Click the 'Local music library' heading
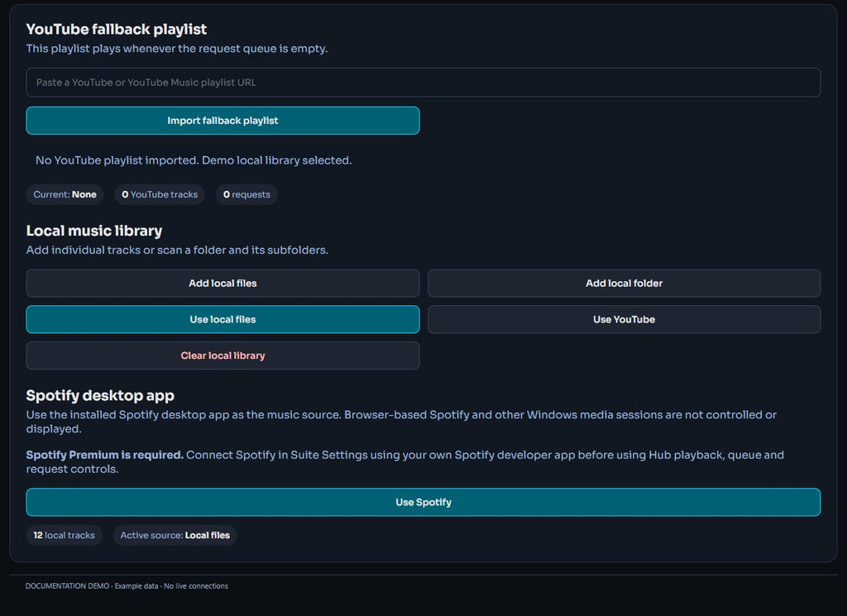847x616 pixels. [x=94, y=231]
